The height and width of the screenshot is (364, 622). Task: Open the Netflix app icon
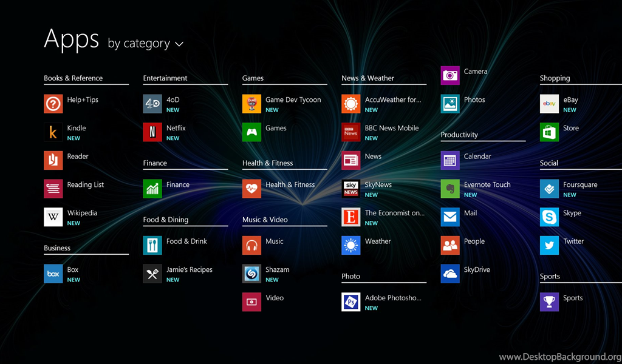pyautogui.click(x=152, y=132)
